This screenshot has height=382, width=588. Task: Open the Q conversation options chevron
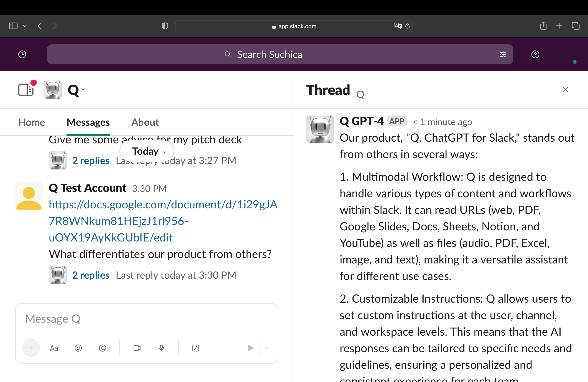click(83, 90)
